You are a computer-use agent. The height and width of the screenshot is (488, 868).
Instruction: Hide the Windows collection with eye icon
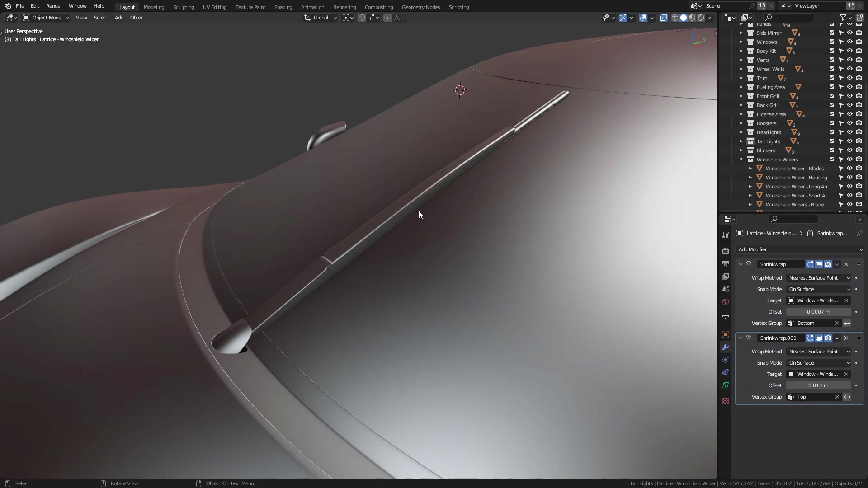[849, 42]
